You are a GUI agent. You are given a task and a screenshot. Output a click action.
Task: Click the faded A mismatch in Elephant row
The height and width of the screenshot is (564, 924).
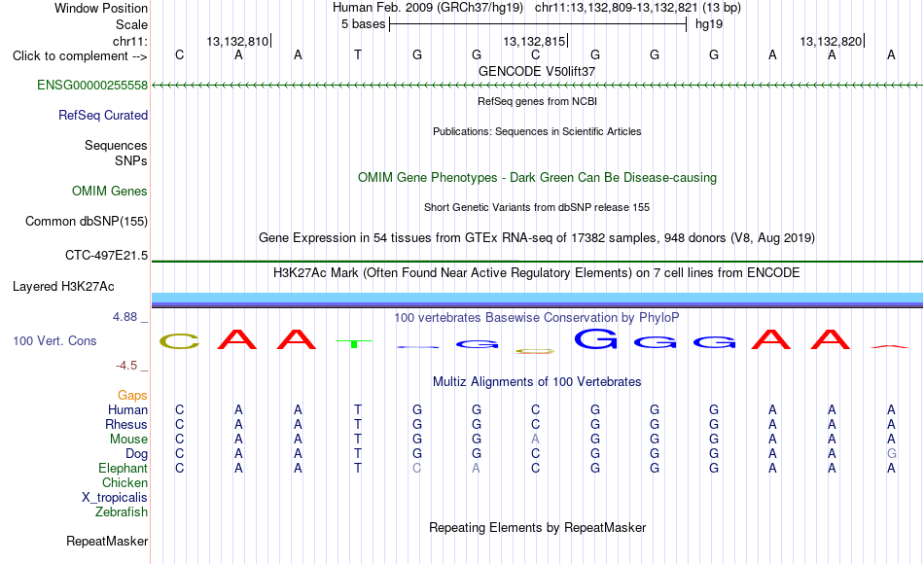(477, 468)
